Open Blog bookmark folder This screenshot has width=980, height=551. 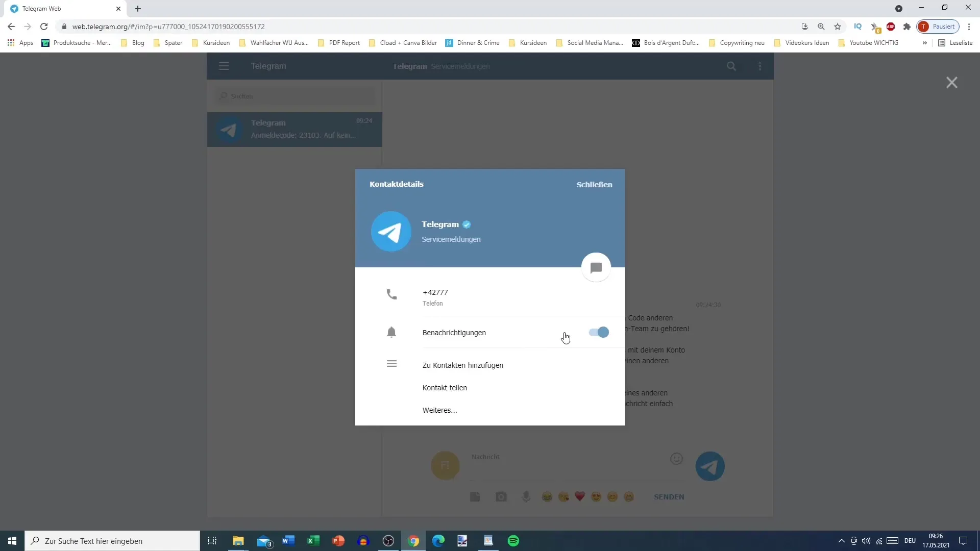pos(133,43)
